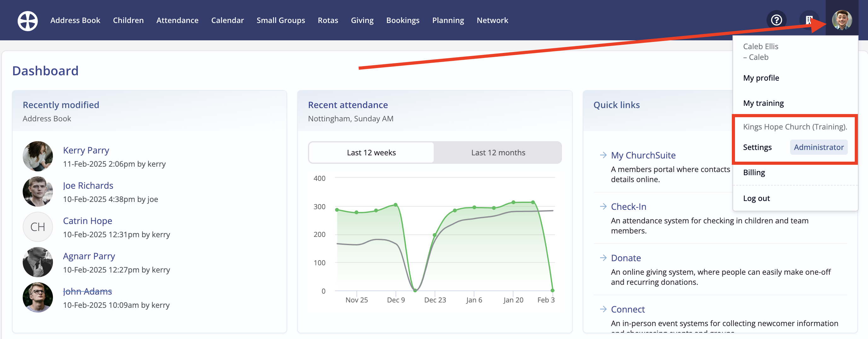Image resolution: width=868 pixels, height=339 pixels.
Task: Click the Recently modified heading
Action: (x=61, y=105)
